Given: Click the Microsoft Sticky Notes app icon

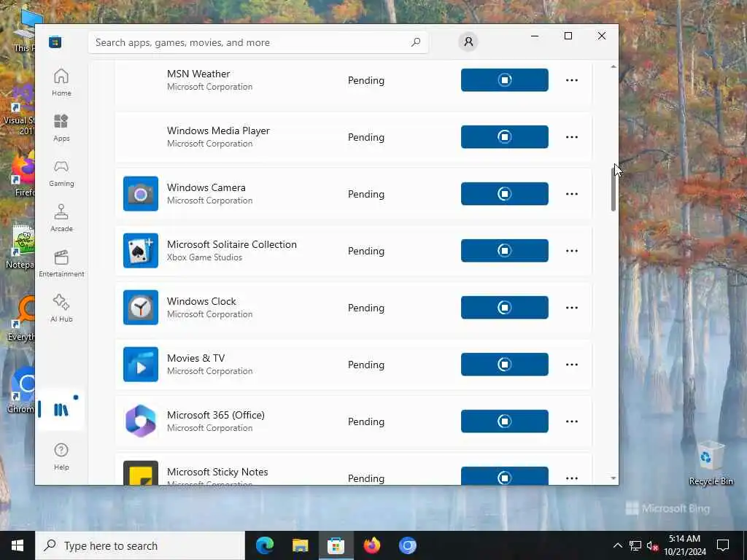Looking at the screenshot, I should [x=141, y=472].
